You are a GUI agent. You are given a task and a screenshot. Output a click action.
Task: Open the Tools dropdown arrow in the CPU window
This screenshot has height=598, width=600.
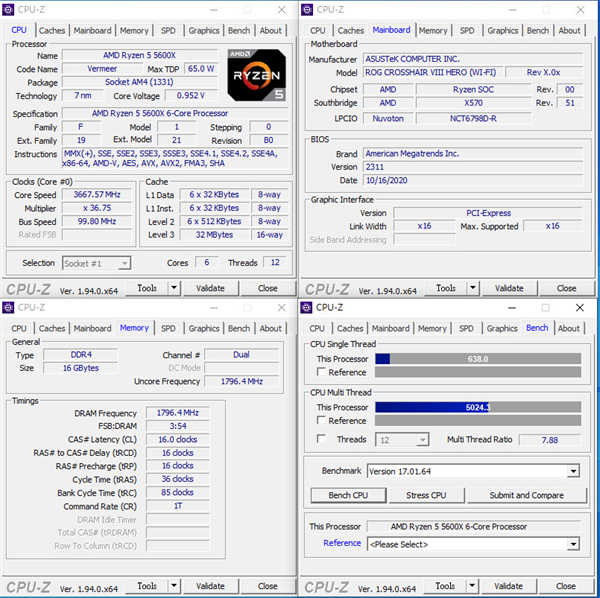click(x=174, y=288)
